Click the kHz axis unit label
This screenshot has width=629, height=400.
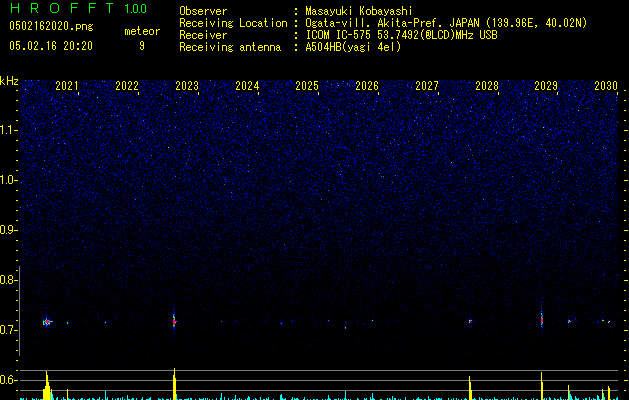tap(9, 81)
